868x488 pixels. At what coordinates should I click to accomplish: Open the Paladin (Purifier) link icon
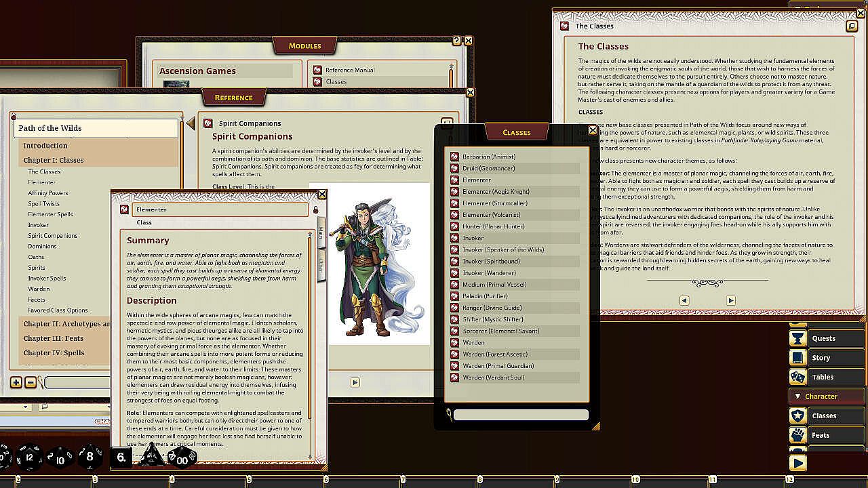point(455,296)
